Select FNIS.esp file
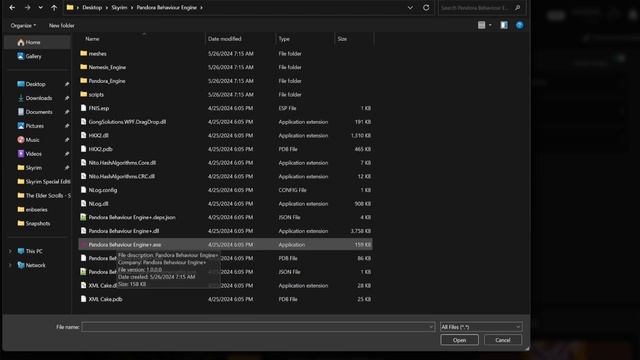The image size is (640, 360). point(225,108)
